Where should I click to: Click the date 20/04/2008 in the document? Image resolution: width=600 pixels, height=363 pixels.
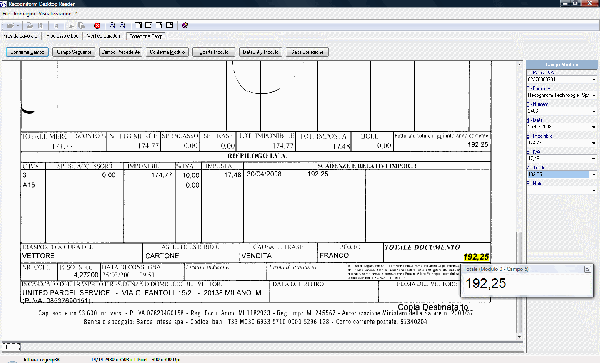click(x=264, y=174)
